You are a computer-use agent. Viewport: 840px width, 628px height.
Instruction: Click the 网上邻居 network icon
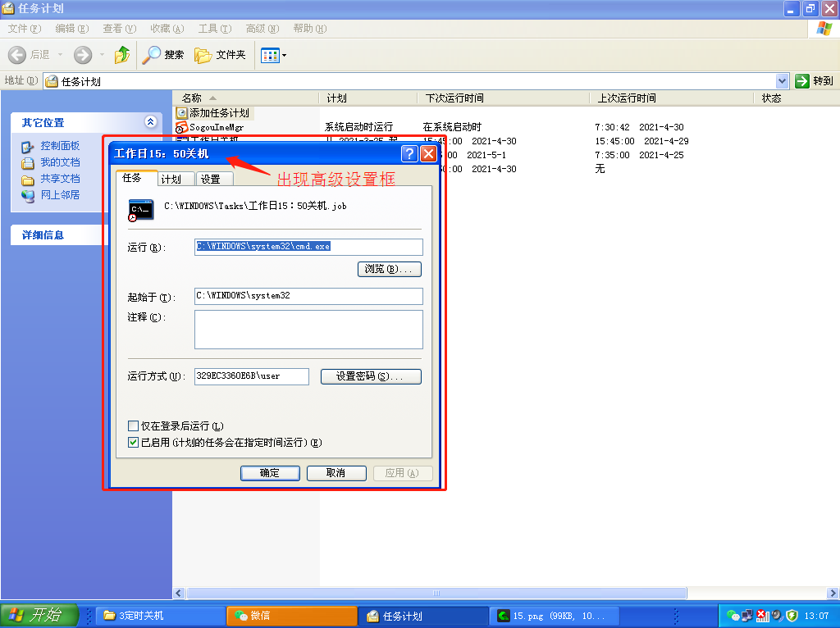click(28, 196)
